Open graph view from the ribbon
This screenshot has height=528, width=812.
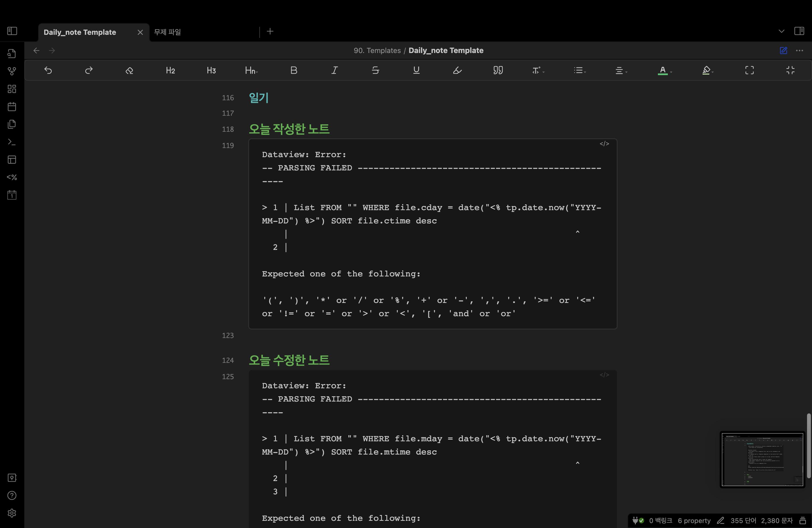click(x=12, y=71)
